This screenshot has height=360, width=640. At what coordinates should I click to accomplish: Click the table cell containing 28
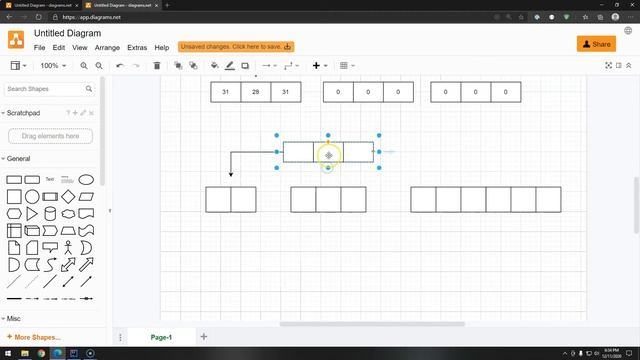tap(256, 92)
